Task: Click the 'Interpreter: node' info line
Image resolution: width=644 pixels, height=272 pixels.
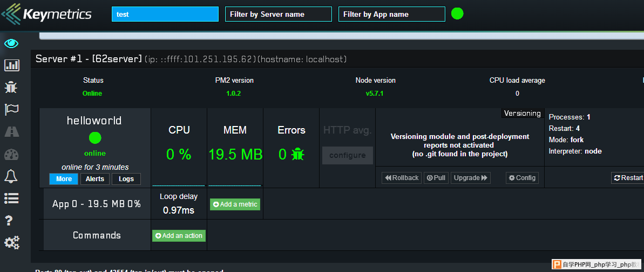Action: point(575,151)
